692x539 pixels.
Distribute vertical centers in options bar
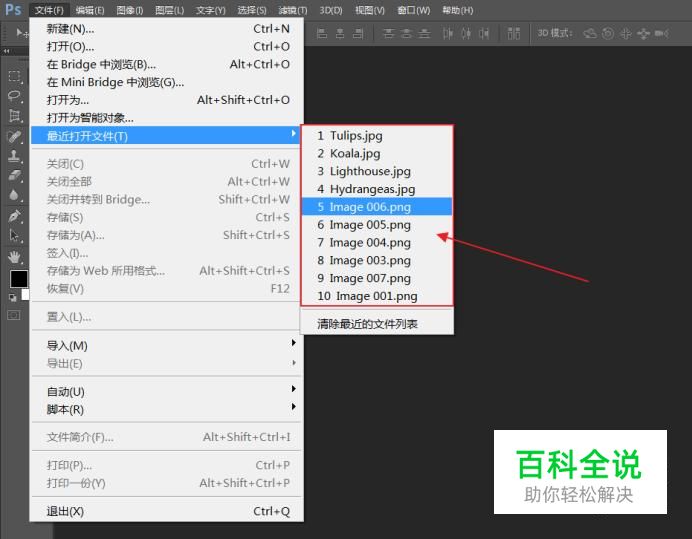[x=407, y=33]
